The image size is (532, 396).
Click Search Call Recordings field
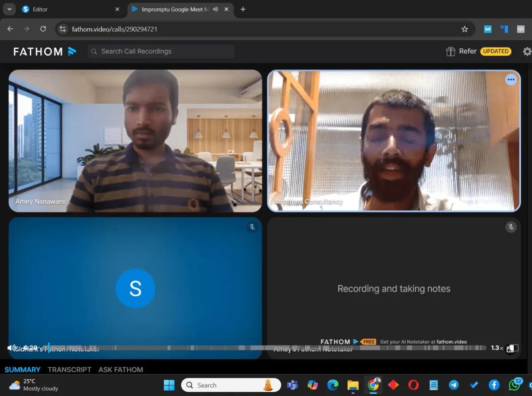coord(161,51)
